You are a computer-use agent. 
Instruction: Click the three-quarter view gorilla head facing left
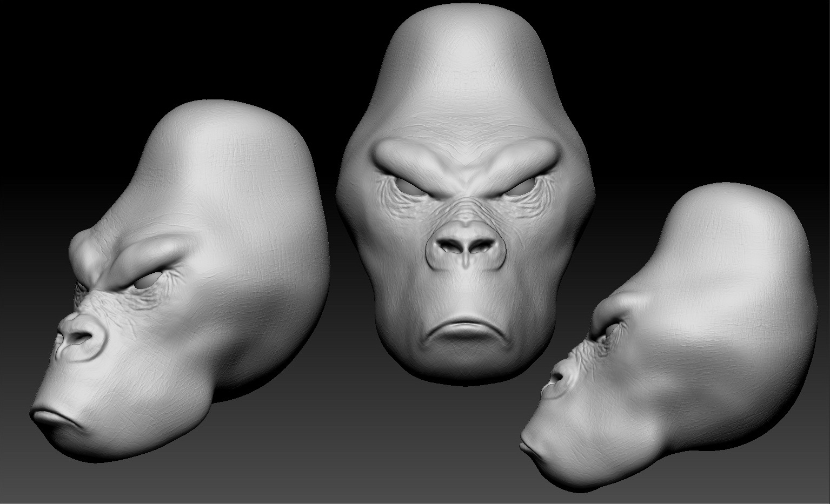[180, 281]
